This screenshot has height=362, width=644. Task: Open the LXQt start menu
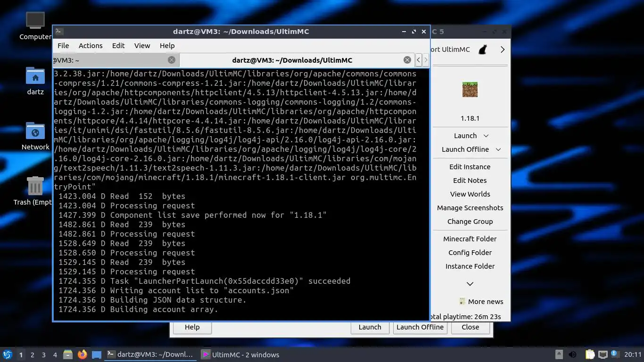(x=7, y=354)
